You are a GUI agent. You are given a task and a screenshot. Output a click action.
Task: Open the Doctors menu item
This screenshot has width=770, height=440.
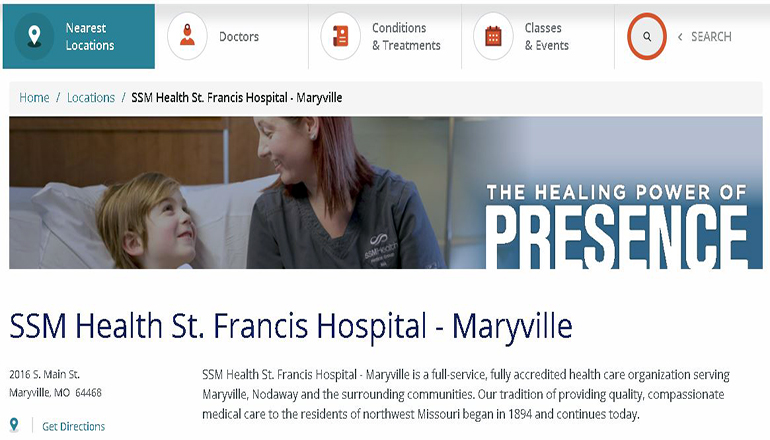[x=239, y=37]
